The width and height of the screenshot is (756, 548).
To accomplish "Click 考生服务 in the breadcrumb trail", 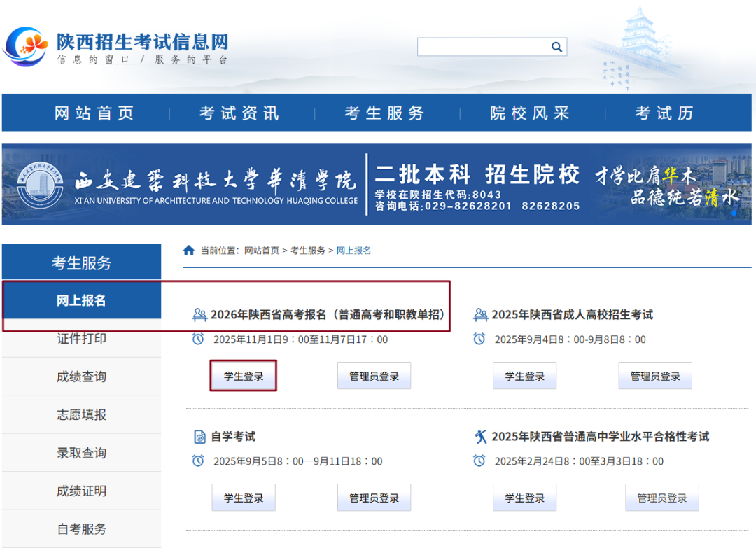I will (x=308, y=250).
